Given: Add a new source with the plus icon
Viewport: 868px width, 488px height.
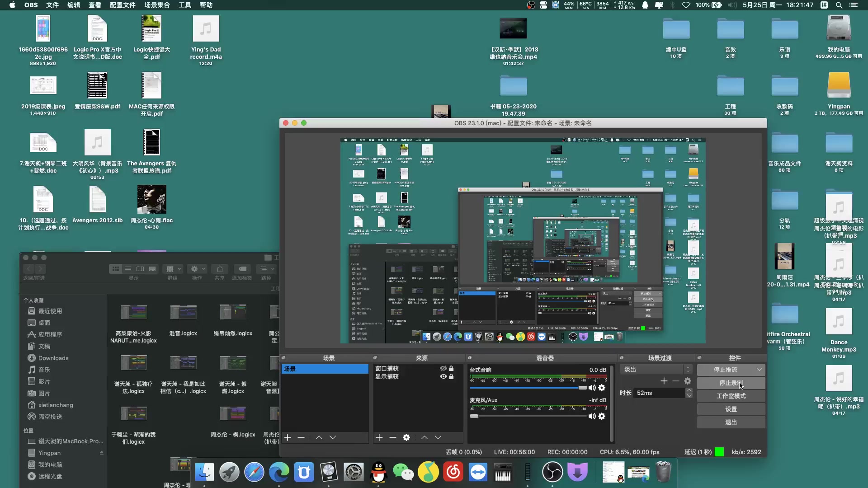Looking at the screenshot, I should pyautogui.click(x=379, y=437).
